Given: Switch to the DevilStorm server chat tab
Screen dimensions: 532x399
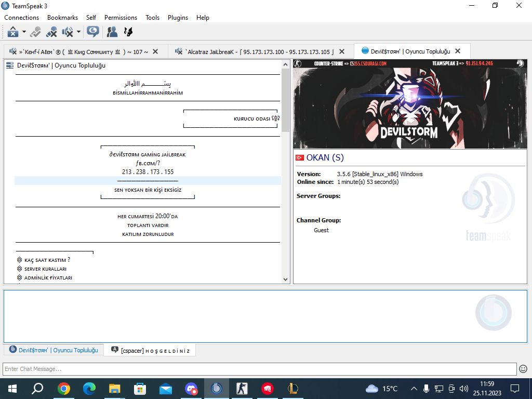Looking at the screenshot, I should (x=54, y=350).
